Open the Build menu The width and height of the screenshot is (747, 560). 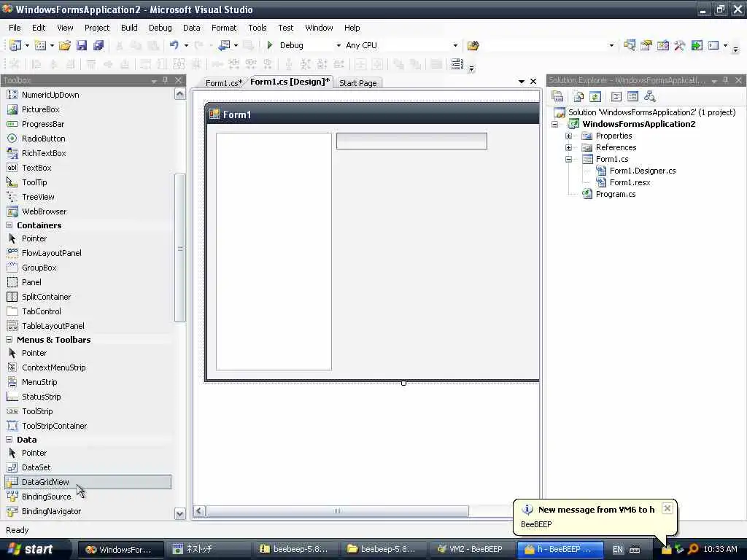pyautogui.click(x=129, y=28)
